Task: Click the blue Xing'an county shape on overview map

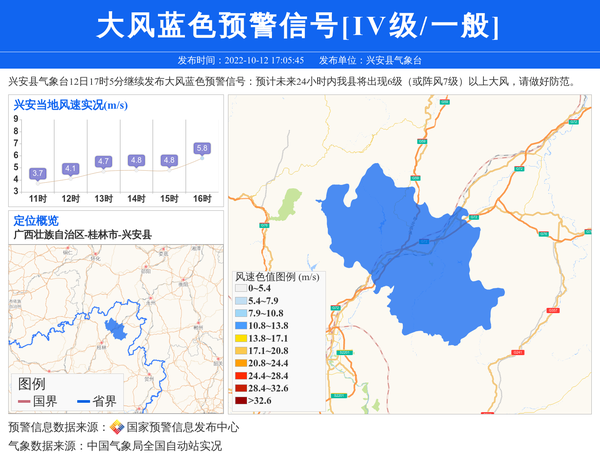Action: (x=116, y=329)
